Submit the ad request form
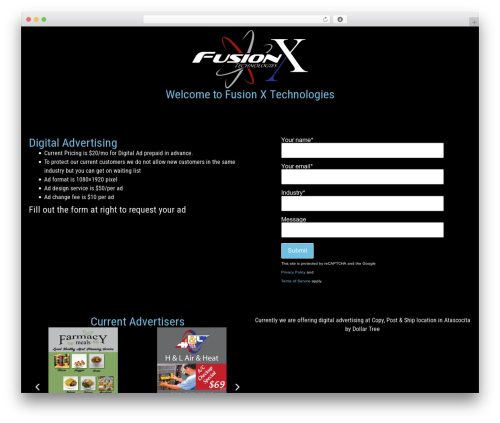 point(297,251)
